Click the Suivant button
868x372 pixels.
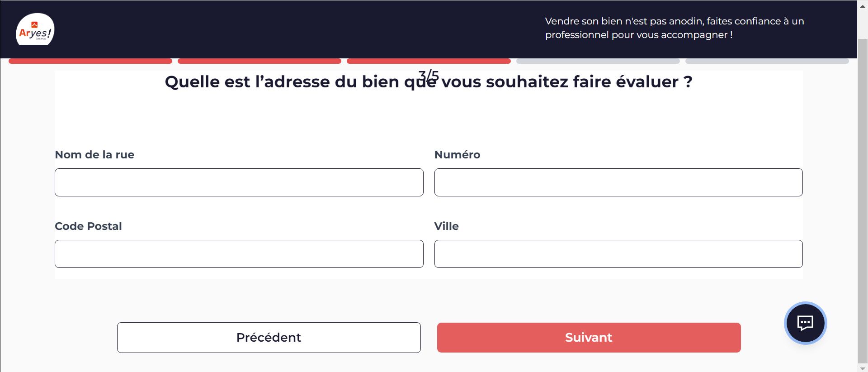pos(589,338)
